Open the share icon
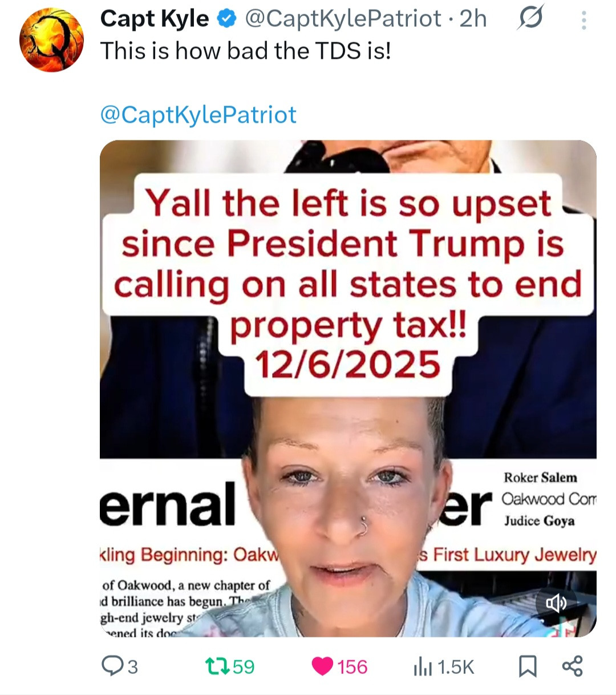The image size is (616, 695). 572,666
